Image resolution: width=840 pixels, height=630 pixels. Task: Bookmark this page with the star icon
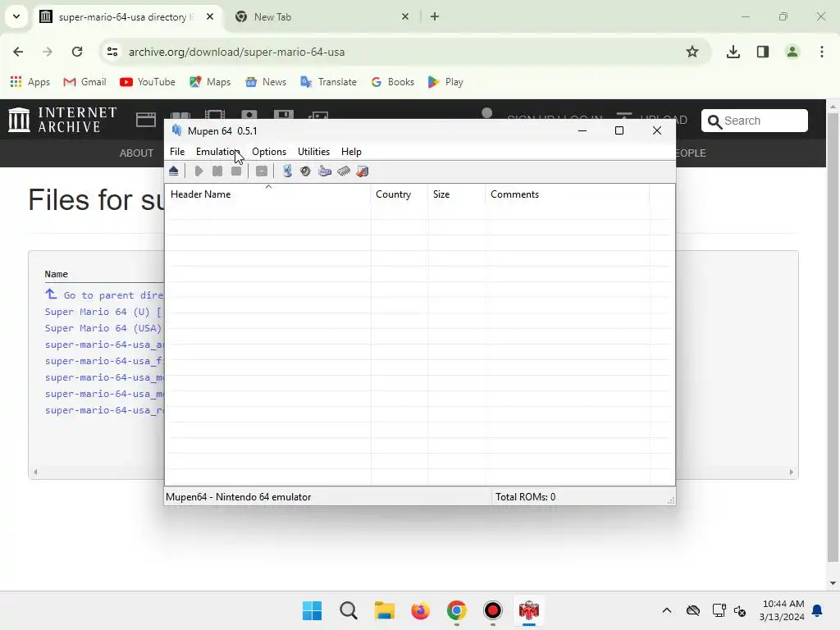(692, 52)
